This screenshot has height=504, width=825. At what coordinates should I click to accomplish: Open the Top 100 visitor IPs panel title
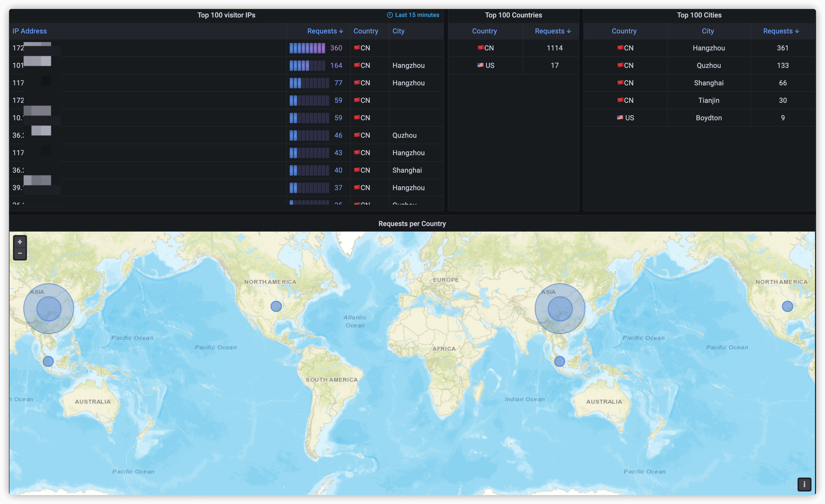pyautogui.click(x=226, y=15)
